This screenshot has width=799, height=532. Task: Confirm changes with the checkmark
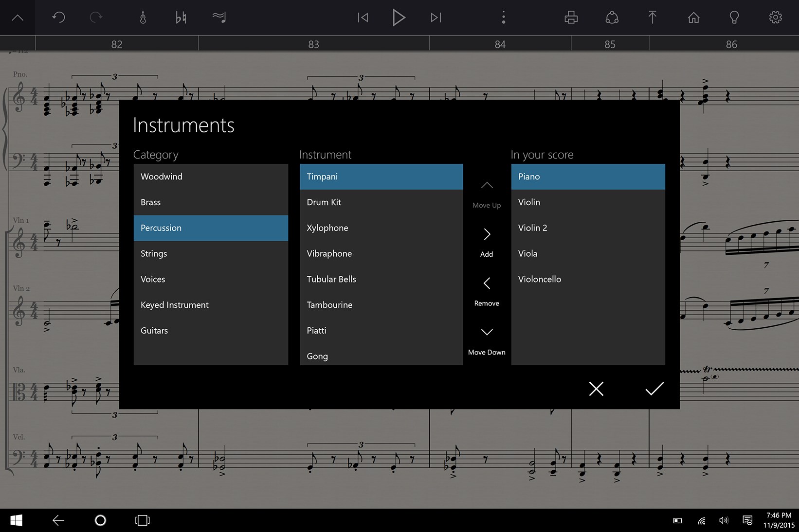[x=655, y=389]
